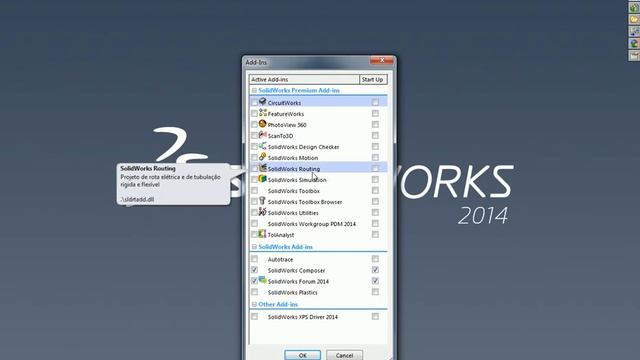
Task: Open the Appearances color ball task pane tab
Action: pos(634,43)
